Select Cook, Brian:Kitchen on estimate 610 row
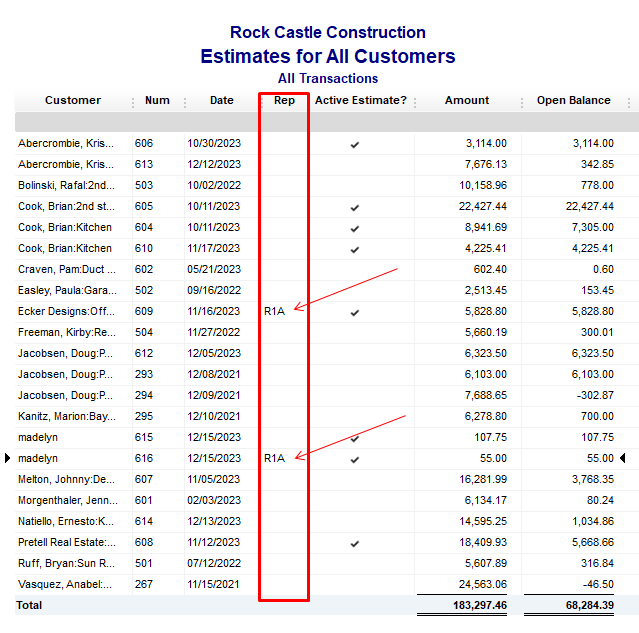 65,248
